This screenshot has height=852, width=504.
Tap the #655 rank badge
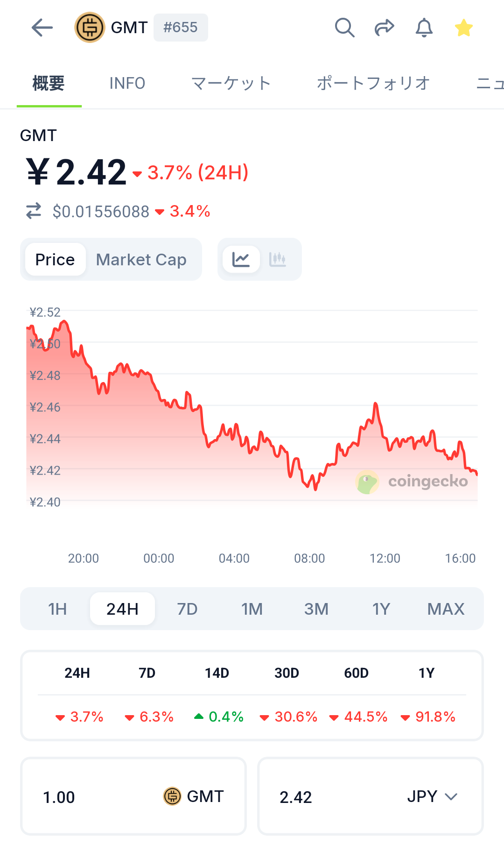181,28
